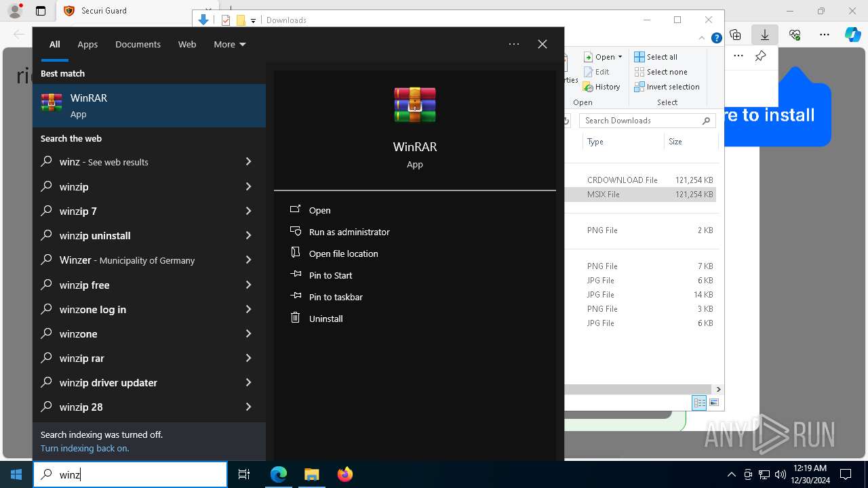The image size is (868, 488).
Task: Launch Firefox from the taskbar
Action: tap(344, 474)
